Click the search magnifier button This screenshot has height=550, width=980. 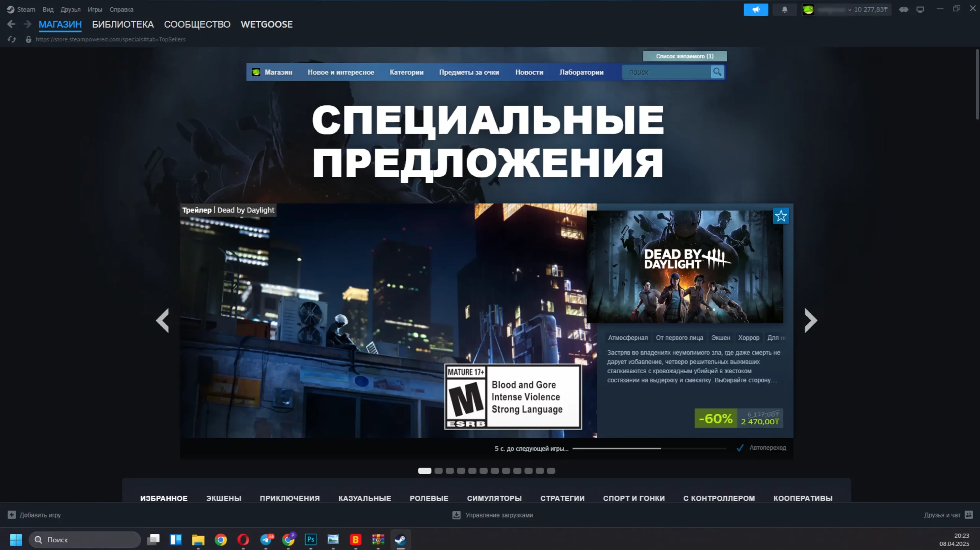pos(717,72)
